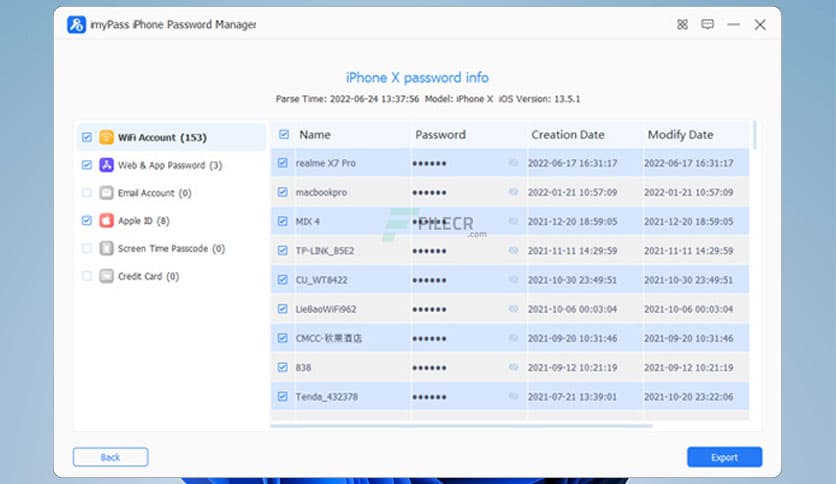This screenshot has width=836, height=484.
Task: Toggle checkbox for CMCC network row
Action: click(283, 338)
